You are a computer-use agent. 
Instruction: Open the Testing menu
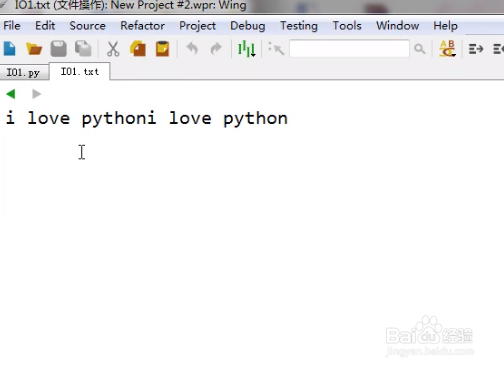click(x=299, y=26)
